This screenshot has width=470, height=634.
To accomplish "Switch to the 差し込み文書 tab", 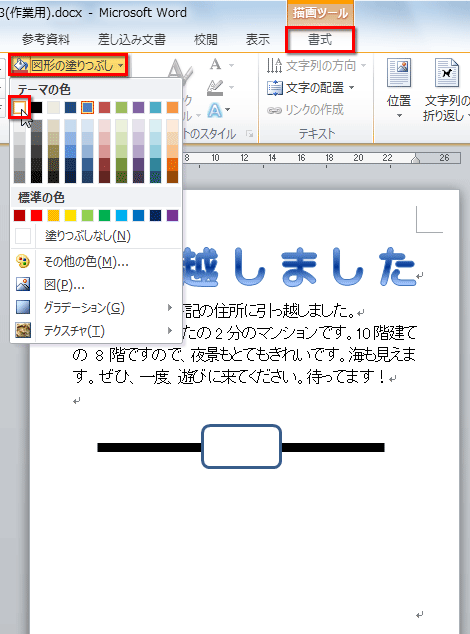I will click(131, 40).
